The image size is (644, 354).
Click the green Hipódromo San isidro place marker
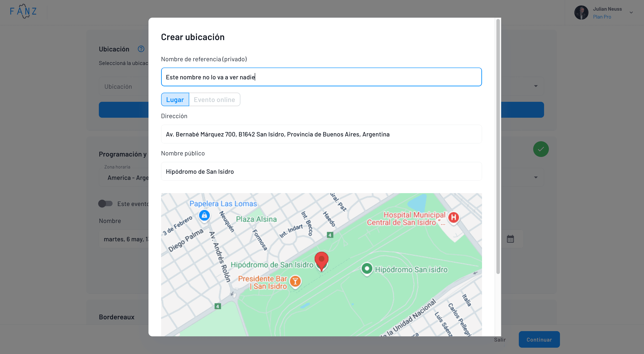[x=367, y=269]
